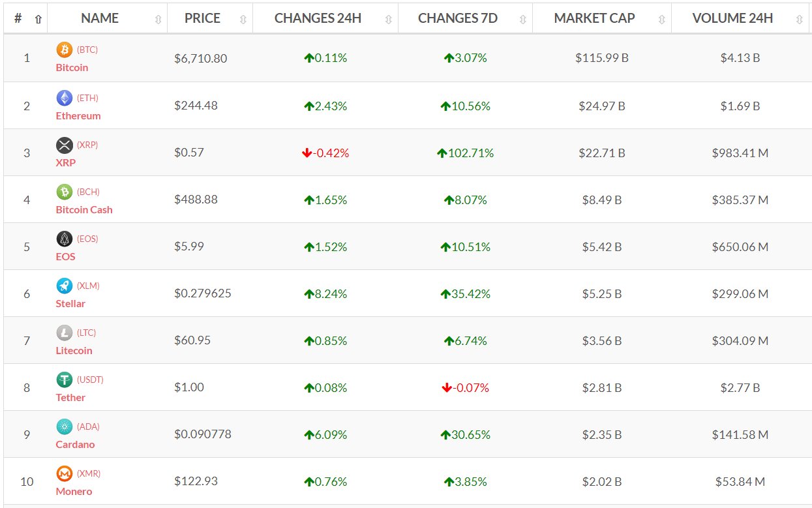Click the XRP black logo icon
The width and height of the screenshot is (812, 508).
(x=65, y=145)
